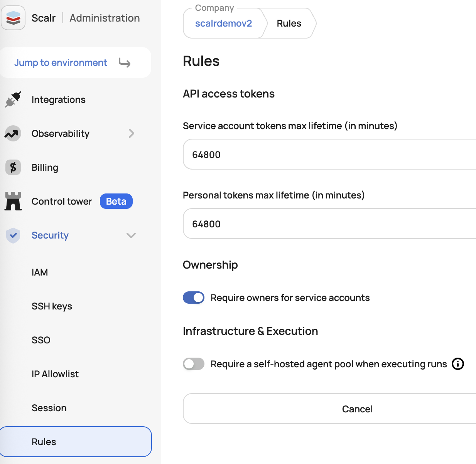The width and height of the screenshot is (476, 464).
Task: Click the Billing dollar sign icon
Action: click(x=13, y=168)
